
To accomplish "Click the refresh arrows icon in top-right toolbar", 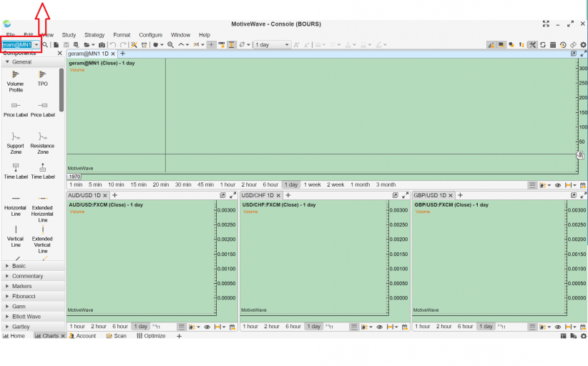I will pos(543,44).
